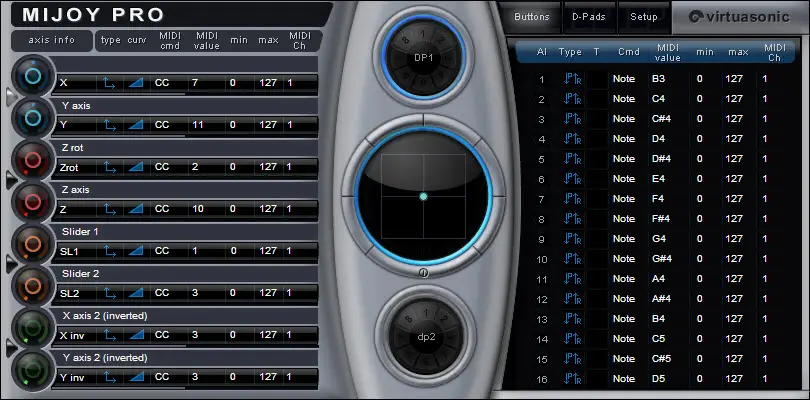Click the B3 note value

(x=659, y=79)
